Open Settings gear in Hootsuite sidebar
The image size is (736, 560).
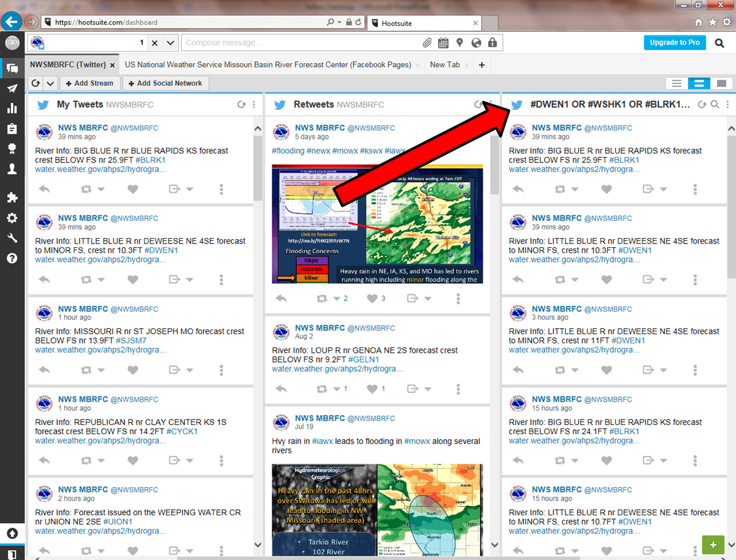click(x=12, y=218)
